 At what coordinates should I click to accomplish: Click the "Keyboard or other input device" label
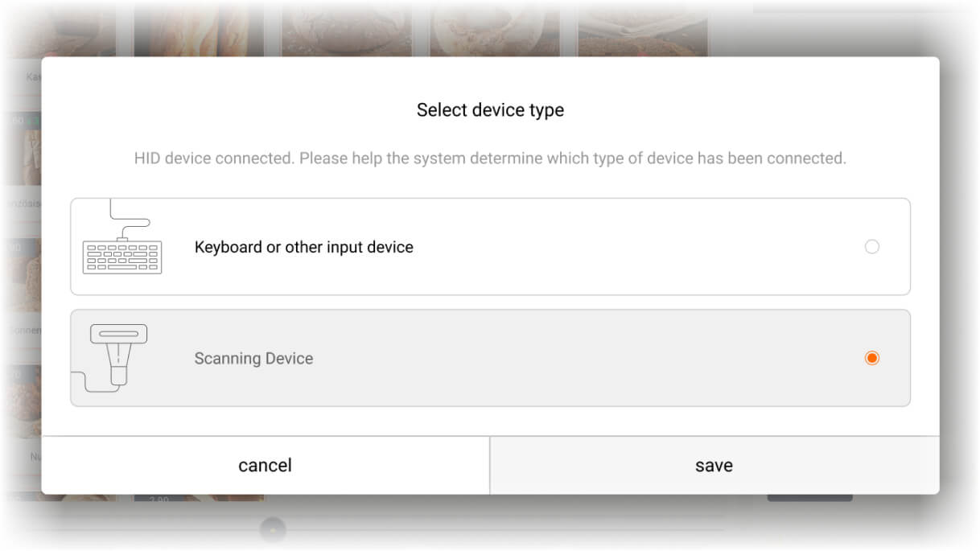click(303, 247)
